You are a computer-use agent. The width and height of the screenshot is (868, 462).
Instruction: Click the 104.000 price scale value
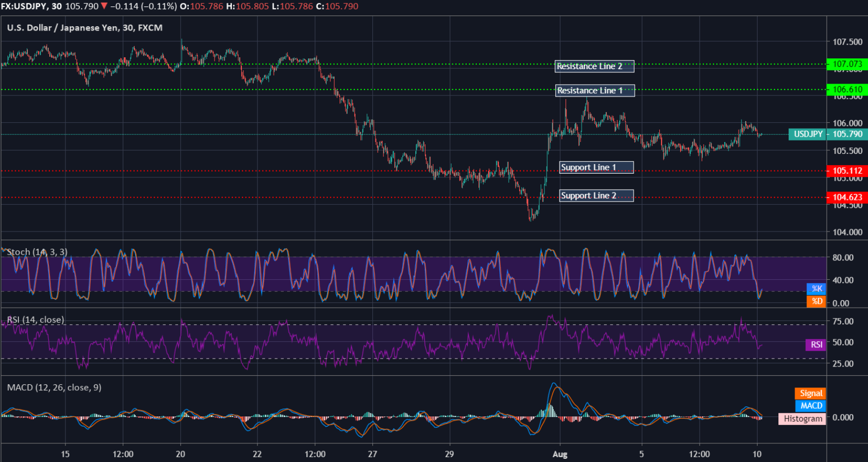(847, 233)
